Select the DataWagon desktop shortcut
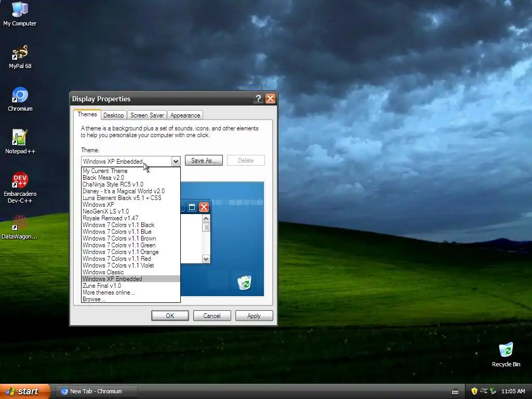 pyautogui.click(x=20, y=227)
